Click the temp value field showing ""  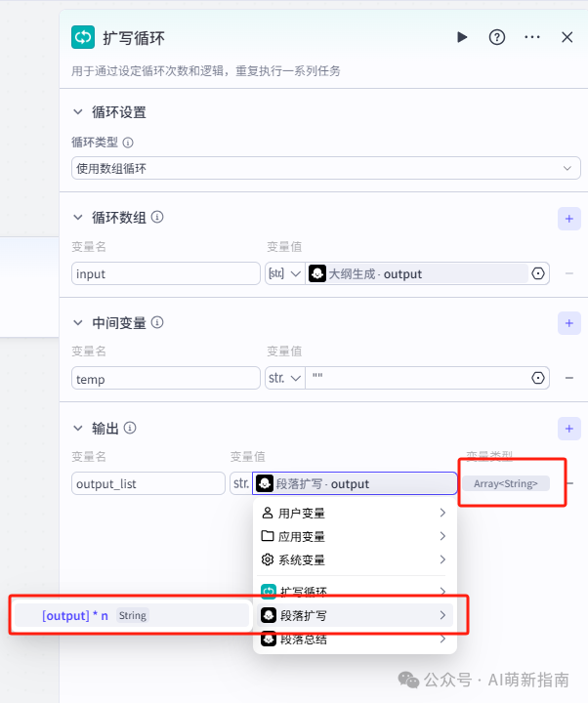[417, 378]
